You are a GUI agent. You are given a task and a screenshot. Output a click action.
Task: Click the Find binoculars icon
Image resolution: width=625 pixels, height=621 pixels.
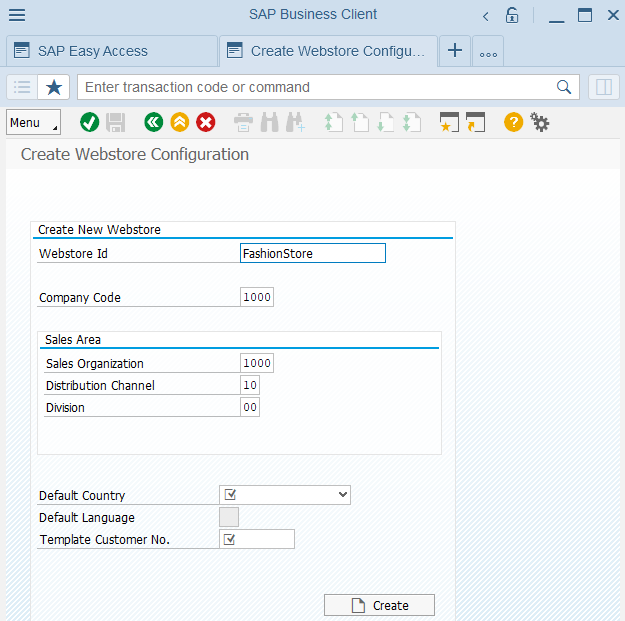[269, 122]
